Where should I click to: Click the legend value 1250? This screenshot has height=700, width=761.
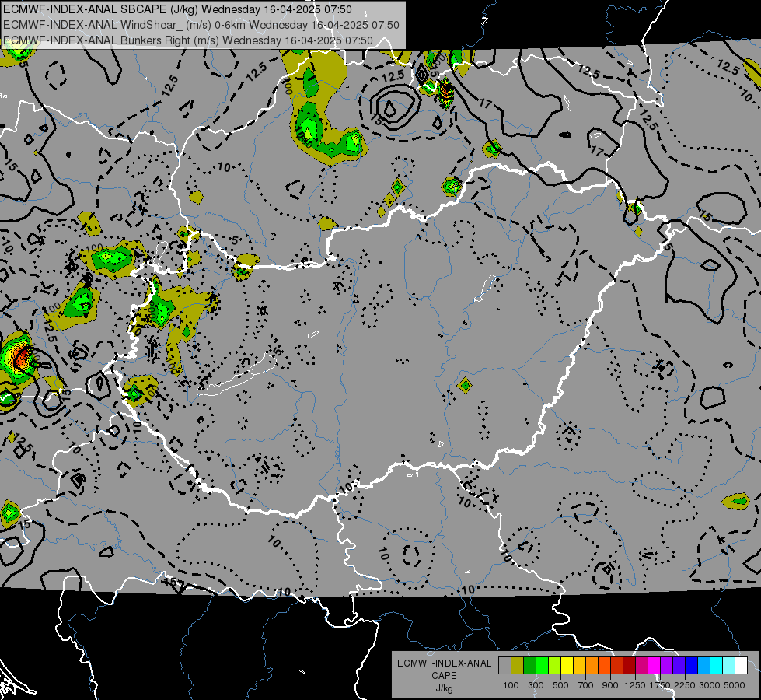point(635,685)
